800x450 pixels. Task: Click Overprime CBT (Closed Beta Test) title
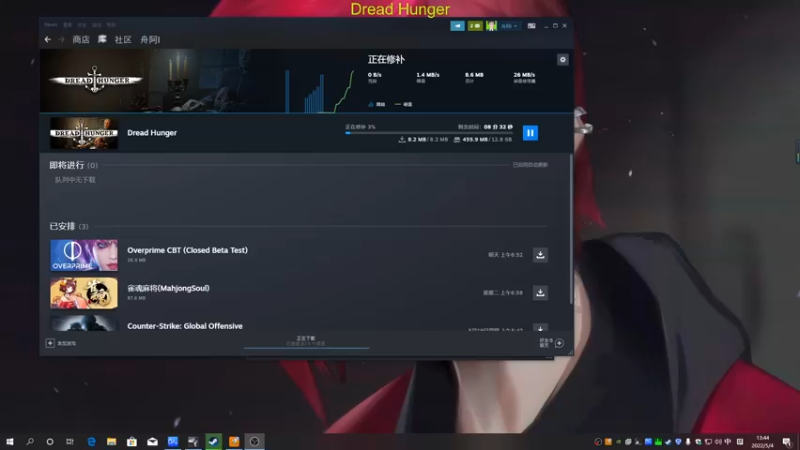pos(187,250)
